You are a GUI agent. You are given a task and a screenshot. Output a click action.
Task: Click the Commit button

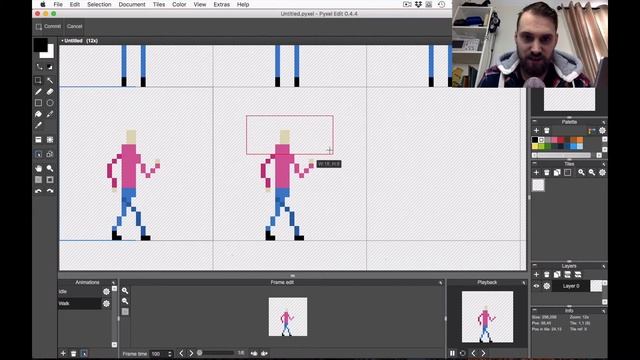point(48,27)
